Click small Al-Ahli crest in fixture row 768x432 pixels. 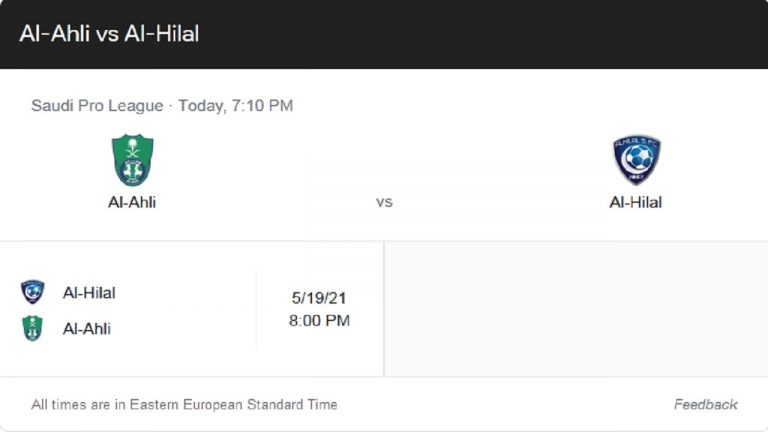[33, 328]
